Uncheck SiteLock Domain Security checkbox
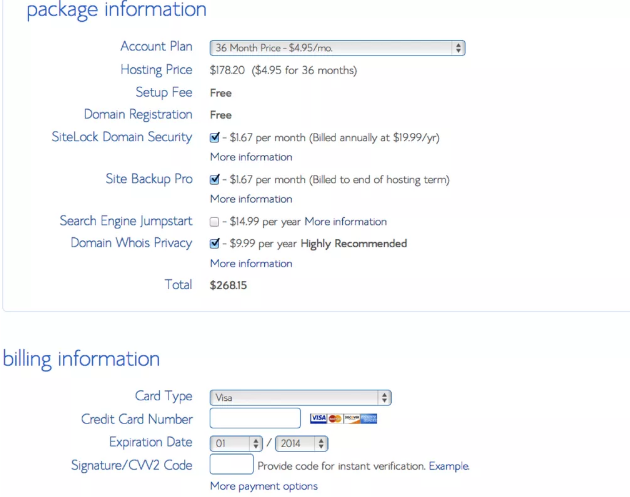 pos(215,138)
